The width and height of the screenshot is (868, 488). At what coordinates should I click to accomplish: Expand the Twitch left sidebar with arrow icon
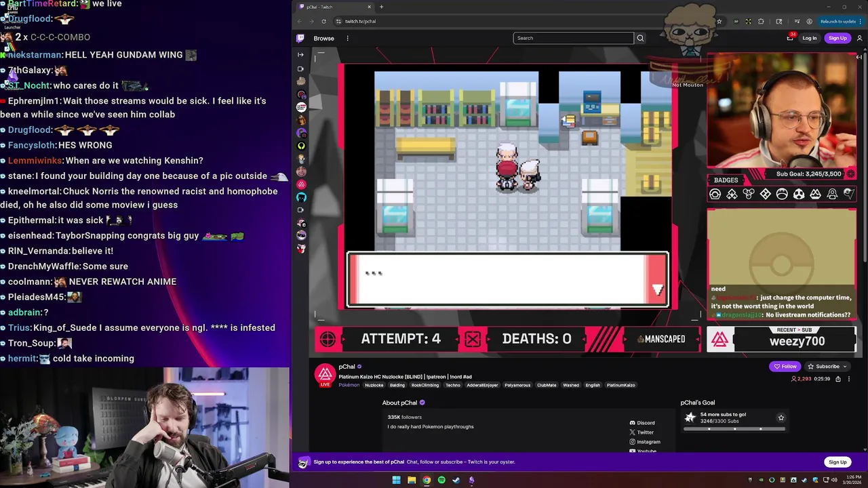300,56
